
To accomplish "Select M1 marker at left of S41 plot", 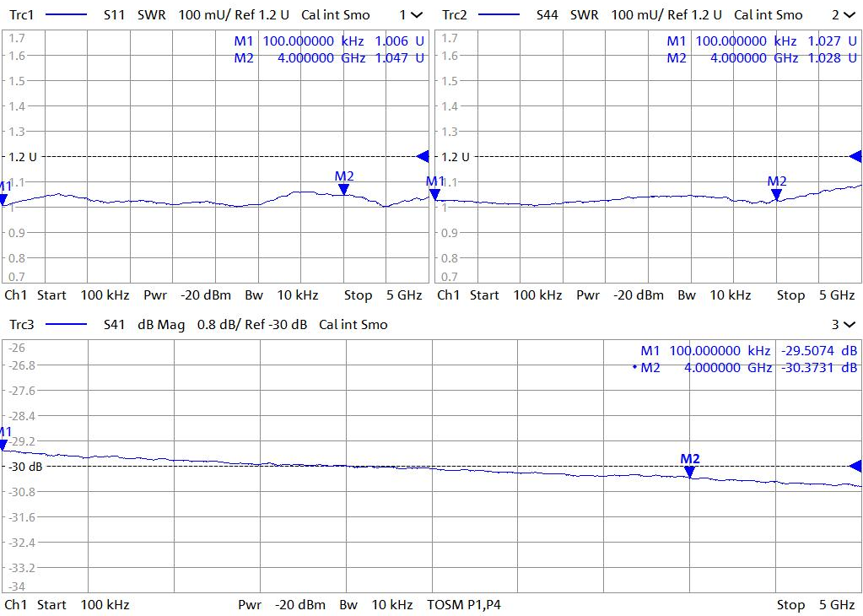I will tap(3, 444).
